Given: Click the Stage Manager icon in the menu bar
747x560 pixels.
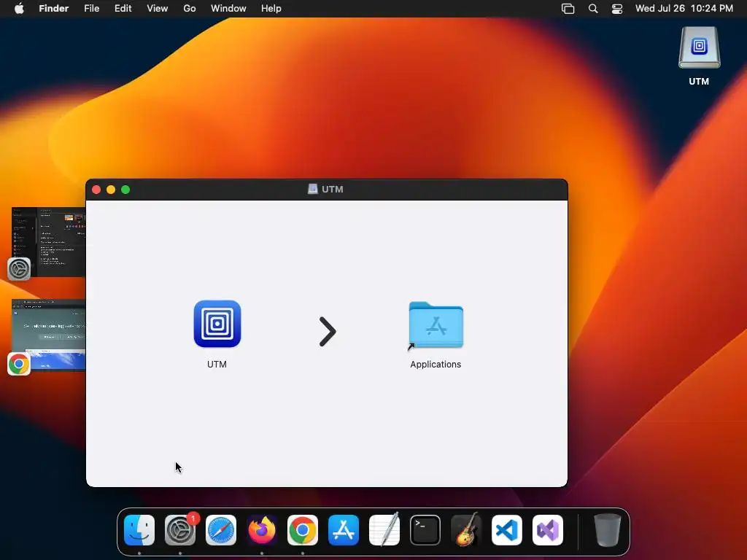Looking at the screenshot, I should point(568,9).
